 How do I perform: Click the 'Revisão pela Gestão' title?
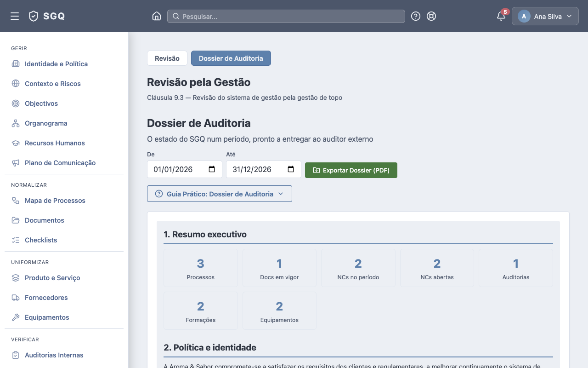(199, 82)
